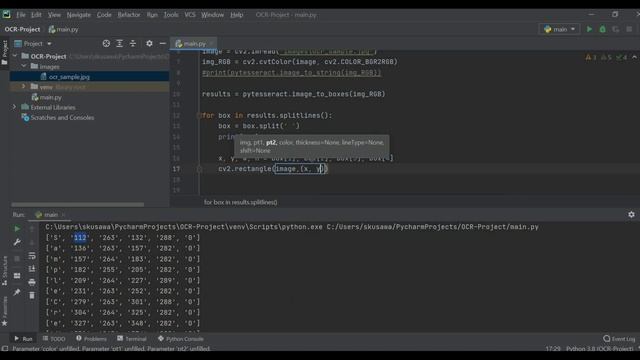Run the main configuration with green play icon
The image size is (640, 360).
(x=589, y=29)
